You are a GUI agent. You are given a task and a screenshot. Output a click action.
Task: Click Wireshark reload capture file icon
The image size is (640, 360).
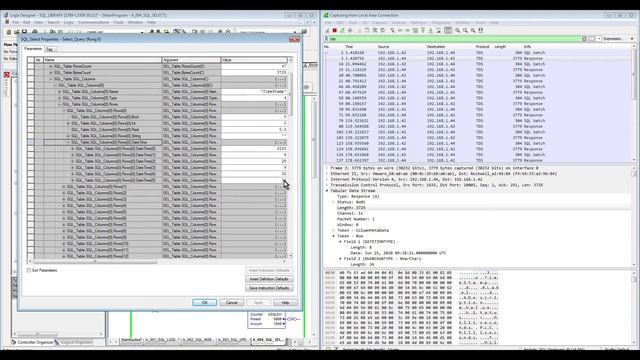382,31
